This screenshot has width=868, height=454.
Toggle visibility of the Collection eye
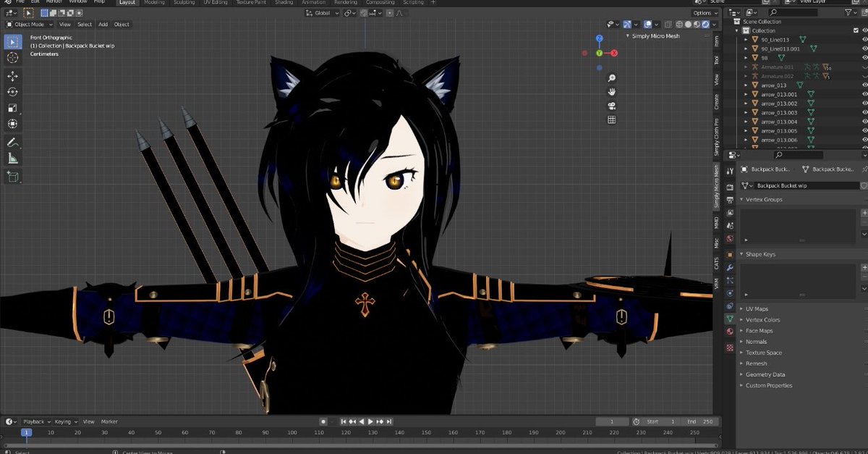(x=864, y=30)
